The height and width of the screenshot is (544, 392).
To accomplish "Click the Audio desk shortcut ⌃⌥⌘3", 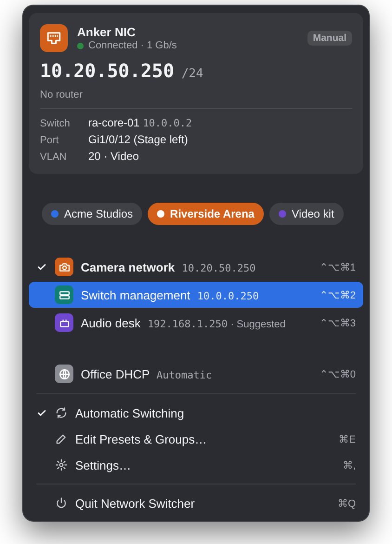I will coord(338,323).
